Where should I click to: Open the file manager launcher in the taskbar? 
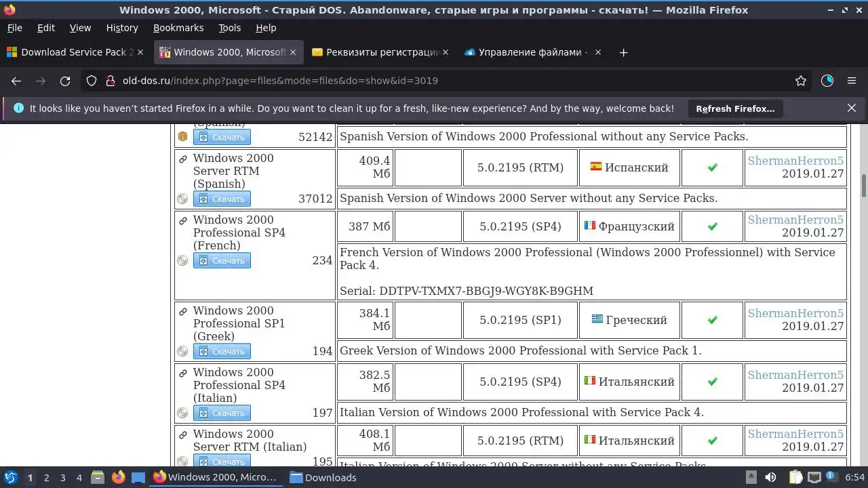[x=98, y=477]
